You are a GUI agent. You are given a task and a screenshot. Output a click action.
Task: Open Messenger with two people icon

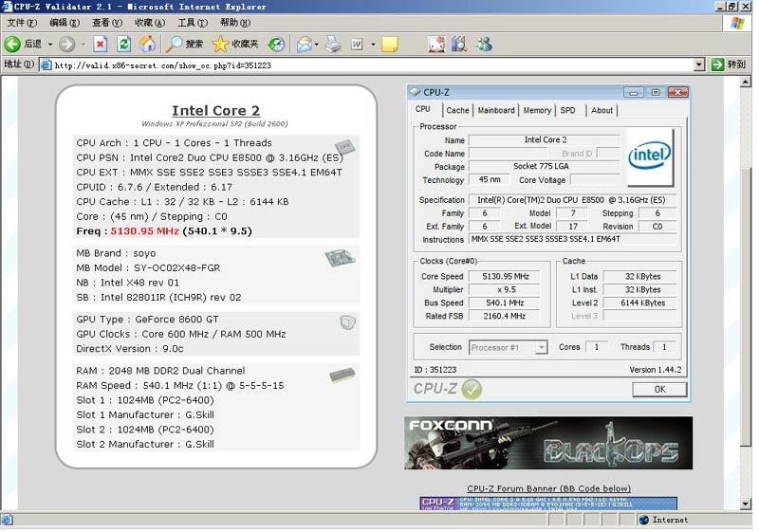[x=484, y=44]
